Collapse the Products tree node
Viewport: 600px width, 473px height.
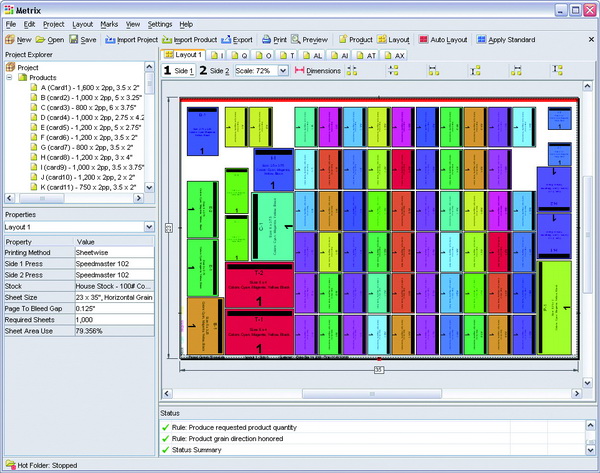tap(10, 78)
